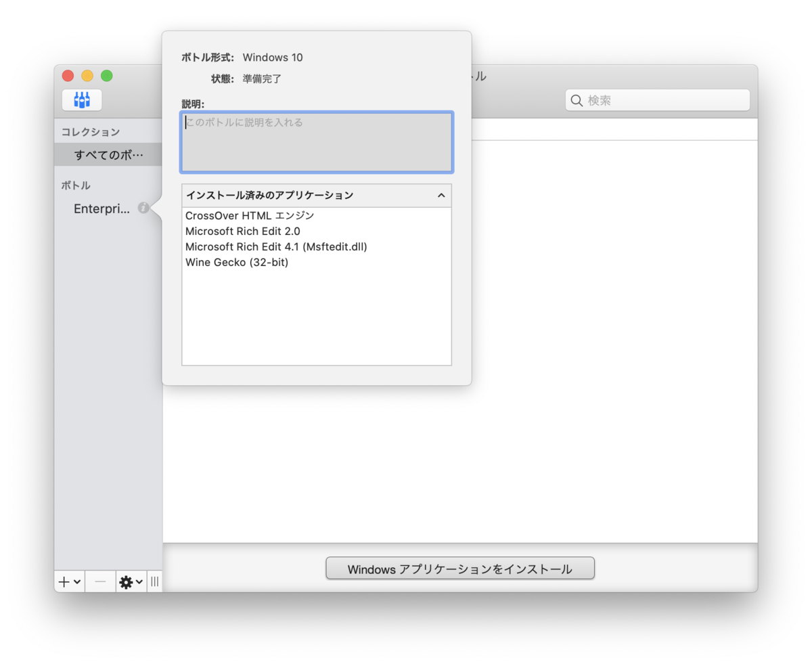Click Windows アプリケーションをインストール button
Viewport: 812px width, 664px height.
coord(460,569)
